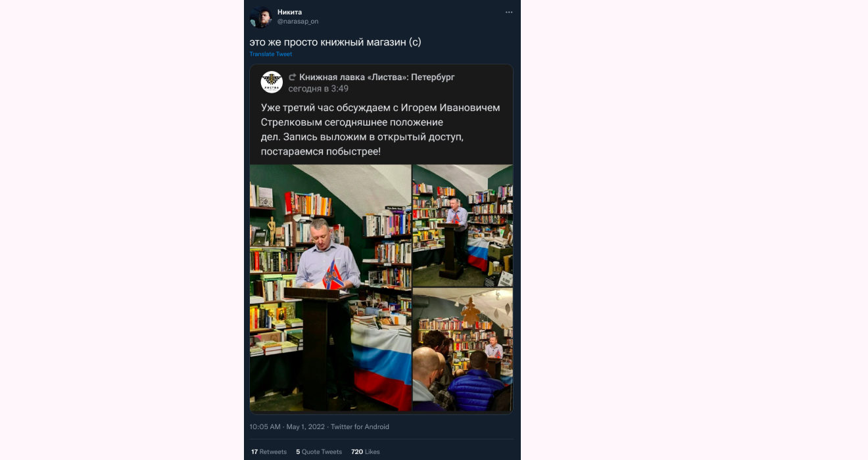Click the 10:05 AM tweet timestamp
This screenshot has height=460, width=868.
coord(266,427)
